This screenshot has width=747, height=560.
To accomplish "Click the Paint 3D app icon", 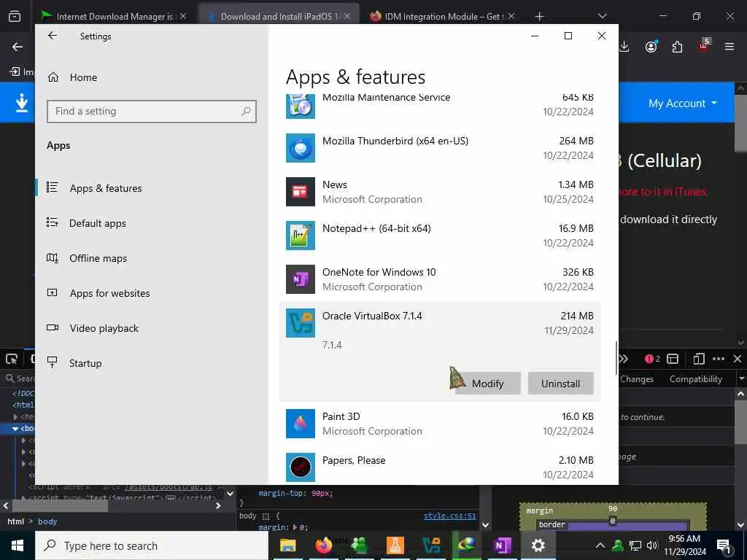I will (300, 424).
